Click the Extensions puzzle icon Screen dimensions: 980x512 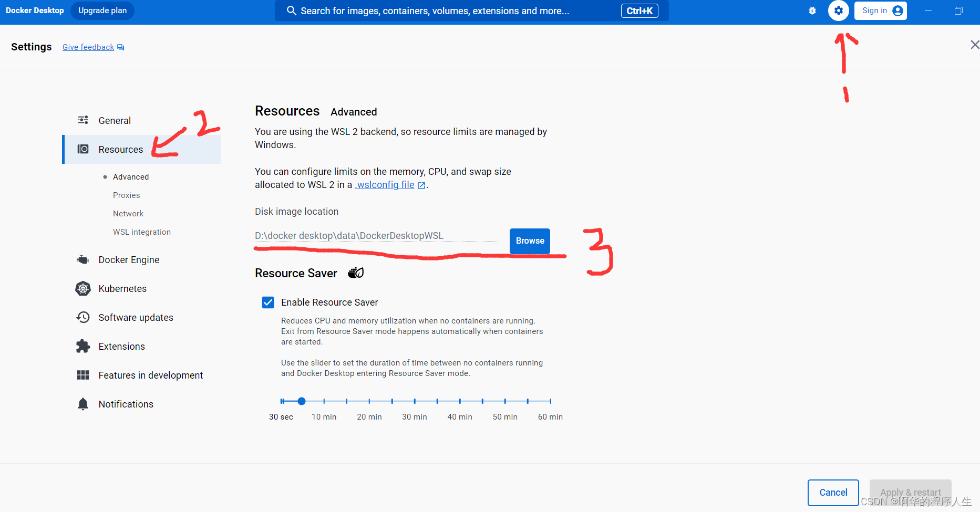click(83, 346)
